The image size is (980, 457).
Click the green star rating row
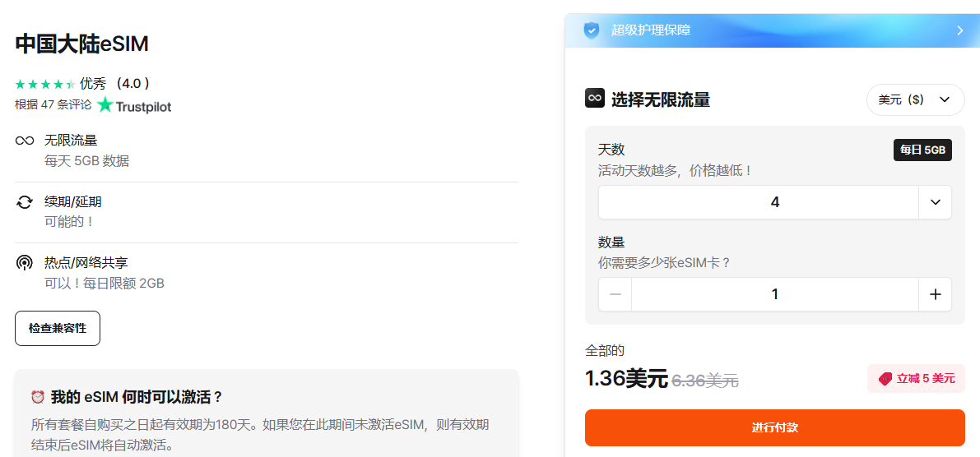45,84
